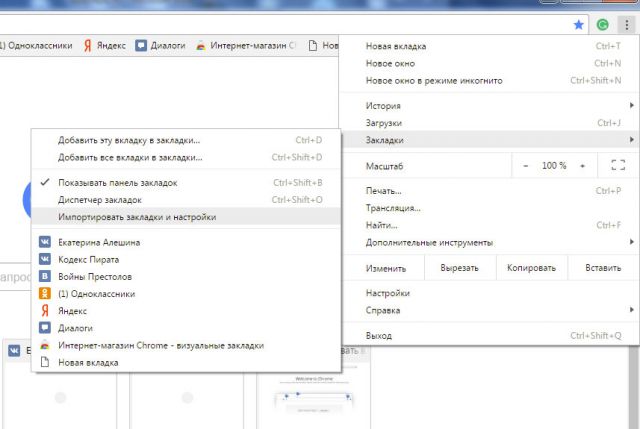Open Загрузки from the menu

pos(489,122)
